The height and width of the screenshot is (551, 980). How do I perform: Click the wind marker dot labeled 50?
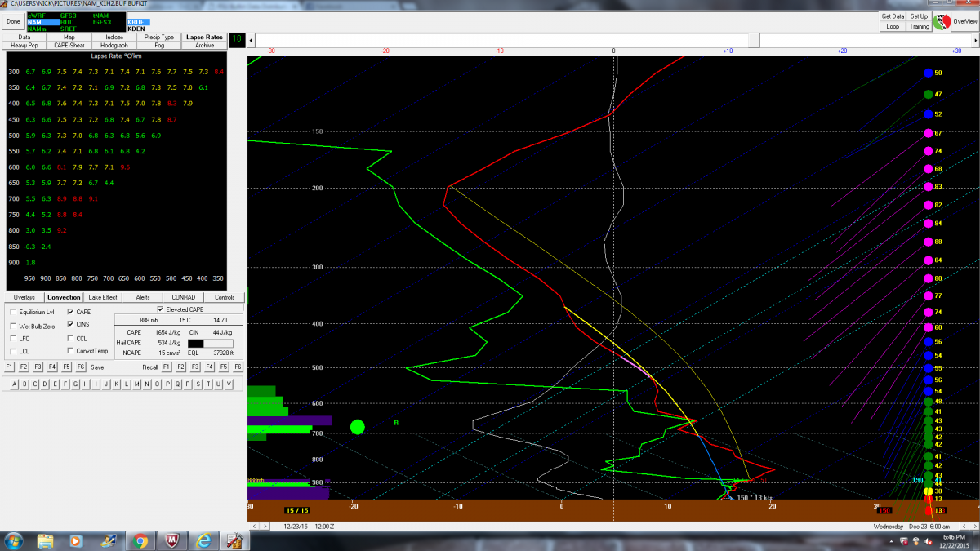tap(928, 73)
